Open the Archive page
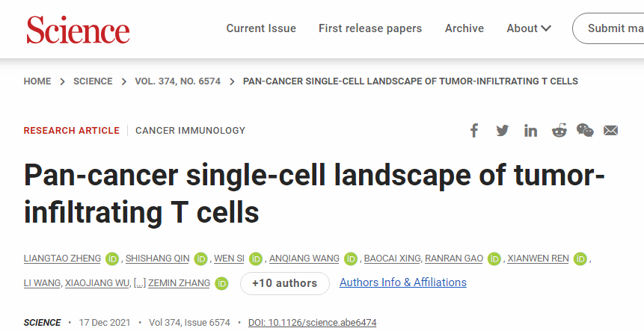 tap(464, 28)
